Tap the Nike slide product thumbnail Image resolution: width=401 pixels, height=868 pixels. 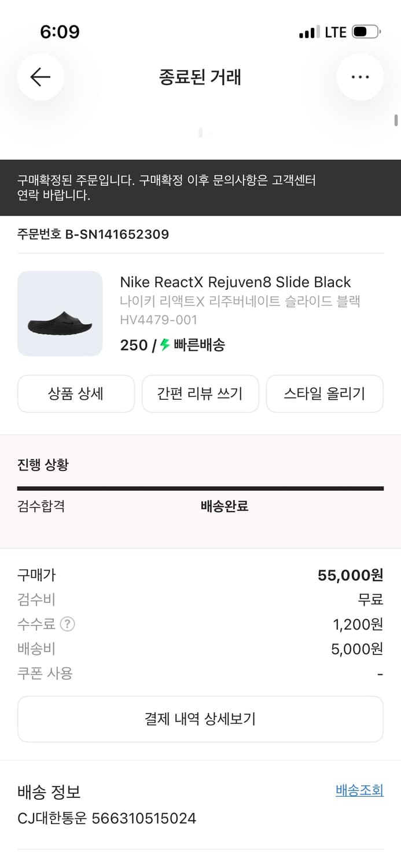point(60,314)
